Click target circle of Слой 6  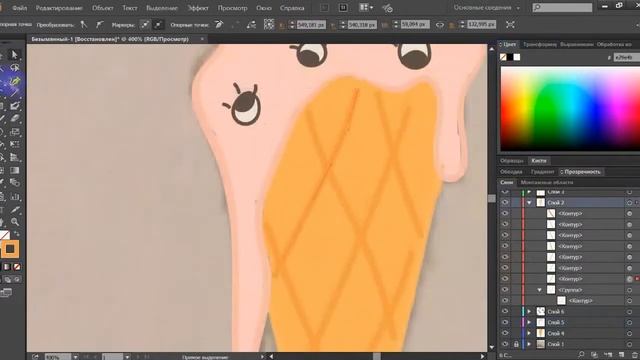[629, 311]
